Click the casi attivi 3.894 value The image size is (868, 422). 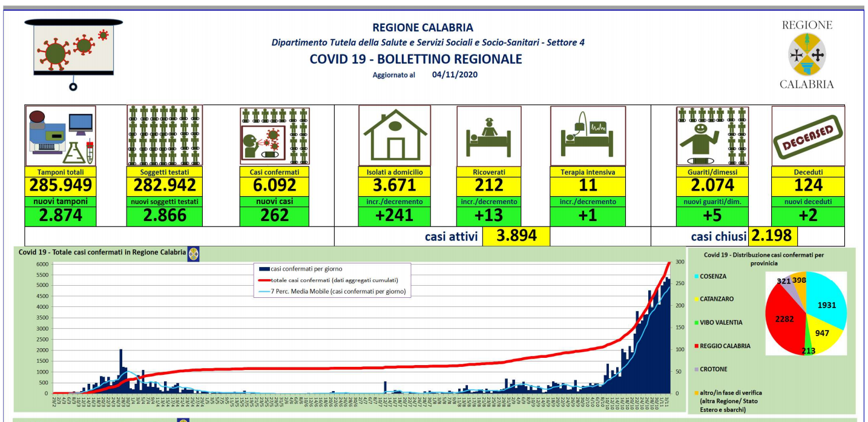click(x=516, y=236)
